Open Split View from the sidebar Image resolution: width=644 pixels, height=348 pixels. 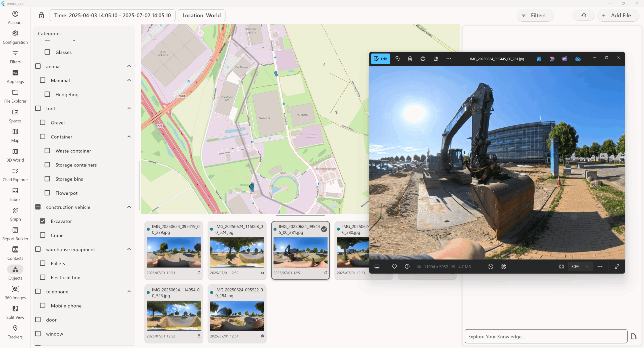[15, 312]
